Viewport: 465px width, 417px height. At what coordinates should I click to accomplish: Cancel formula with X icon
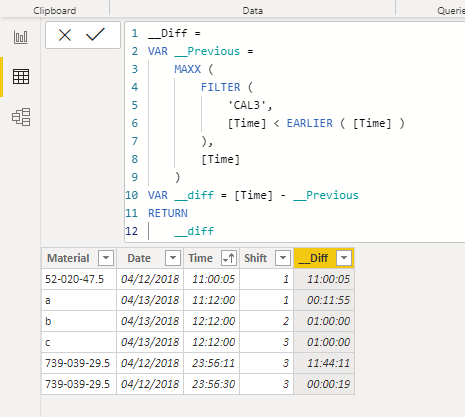65,35
